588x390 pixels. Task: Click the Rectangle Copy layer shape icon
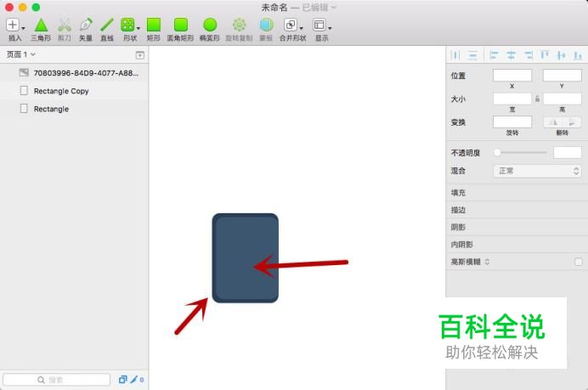24,90
